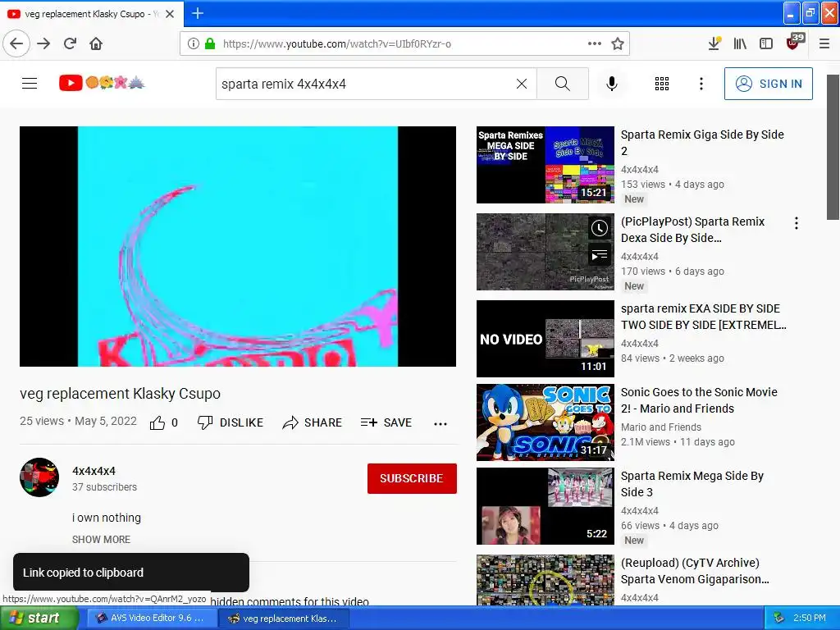Open the browser home page
The width and height of the screenshot is (840, 630).
(96, 43)
